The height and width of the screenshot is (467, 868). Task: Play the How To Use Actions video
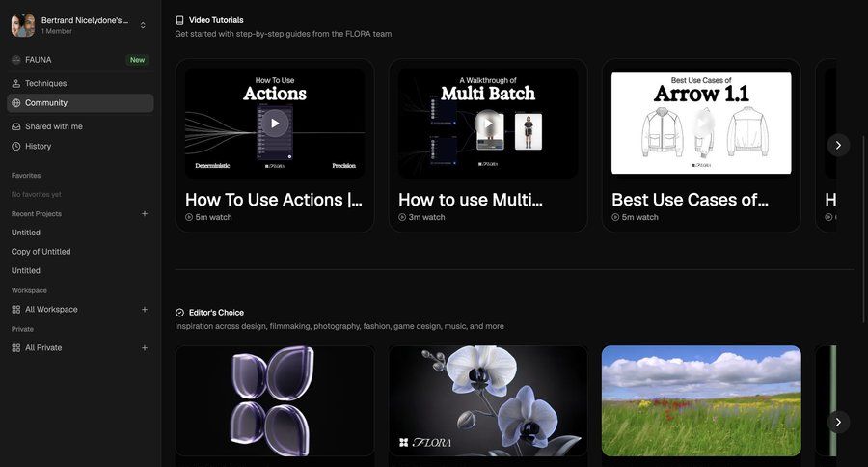tap(275, 123)
